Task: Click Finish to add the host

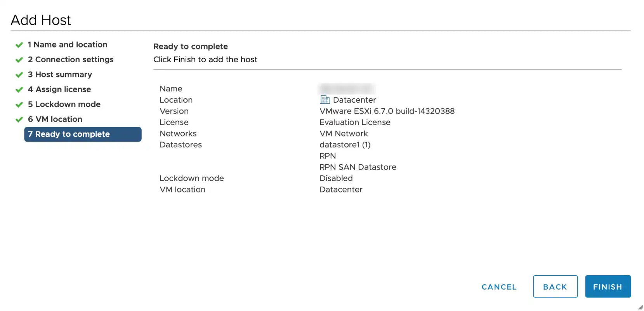Action: (608, 287)
